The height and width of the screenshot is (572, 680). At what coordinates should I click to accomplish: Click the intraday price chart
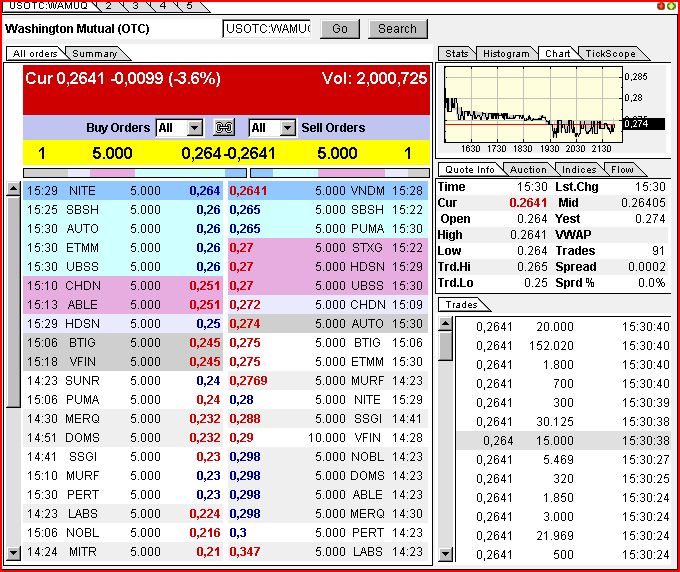[x=533, y=104]
